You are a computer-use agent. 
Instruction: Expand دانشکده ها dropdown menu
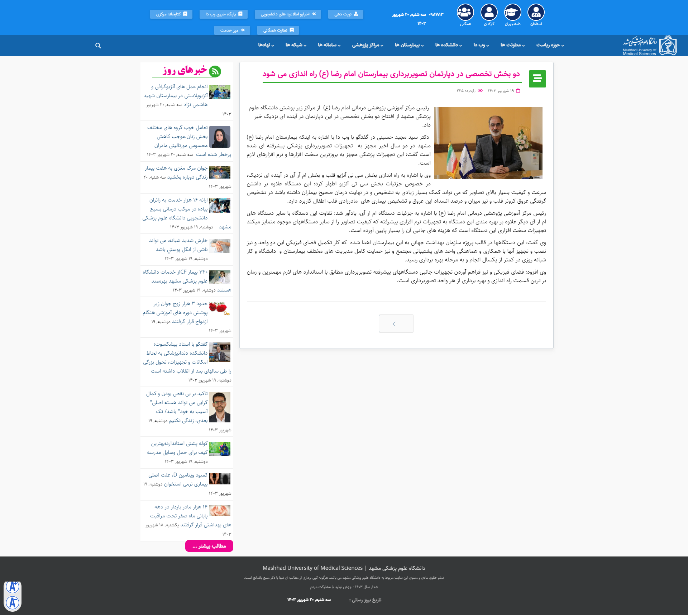449,45
